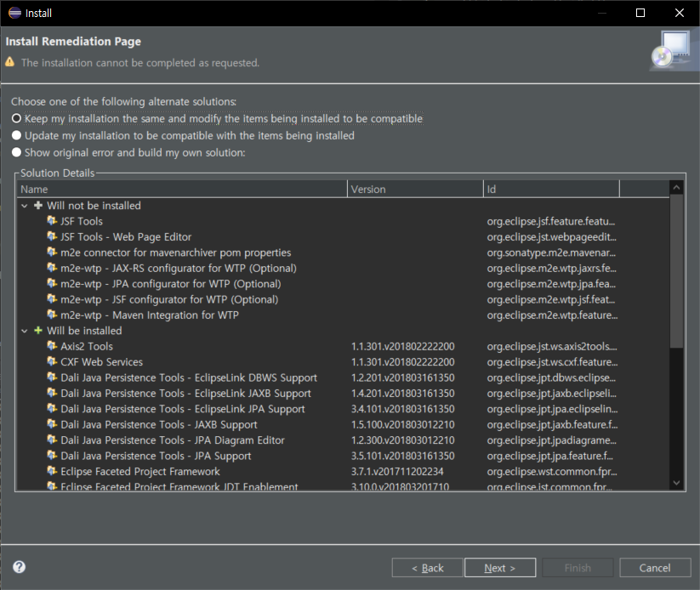This screenshot has width=700, height=590.
Task: Click the EclipseLink DBWS Support icon
Action: pos(52,377)
